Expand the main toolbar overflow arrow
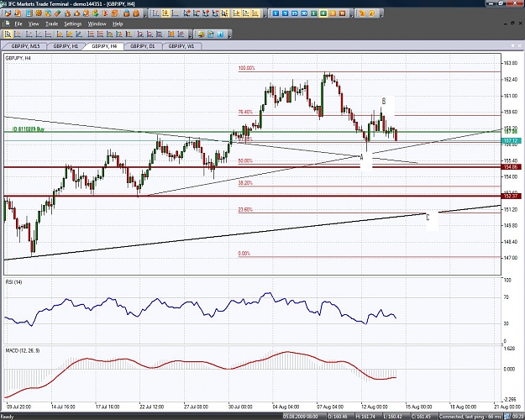The height and width of the screenshot is (420, 525). (145, 15)
